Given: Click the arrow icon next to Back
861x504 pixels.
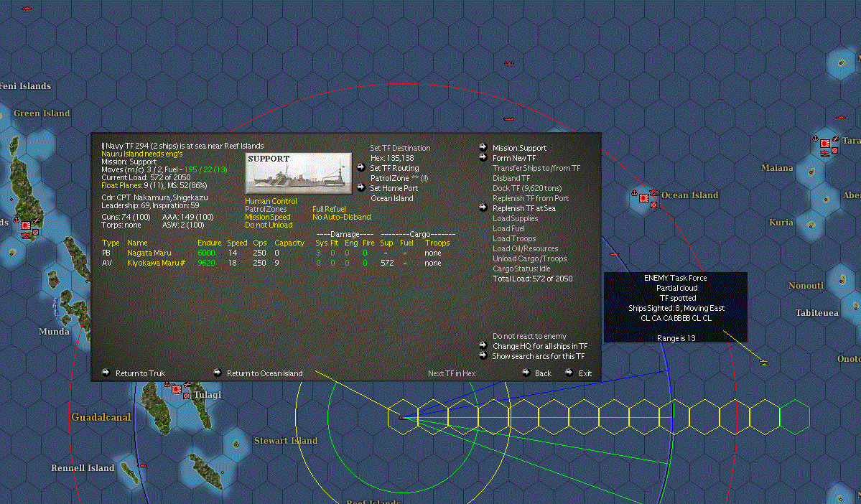Looking at the screenshot, I should tap(526, 372).
